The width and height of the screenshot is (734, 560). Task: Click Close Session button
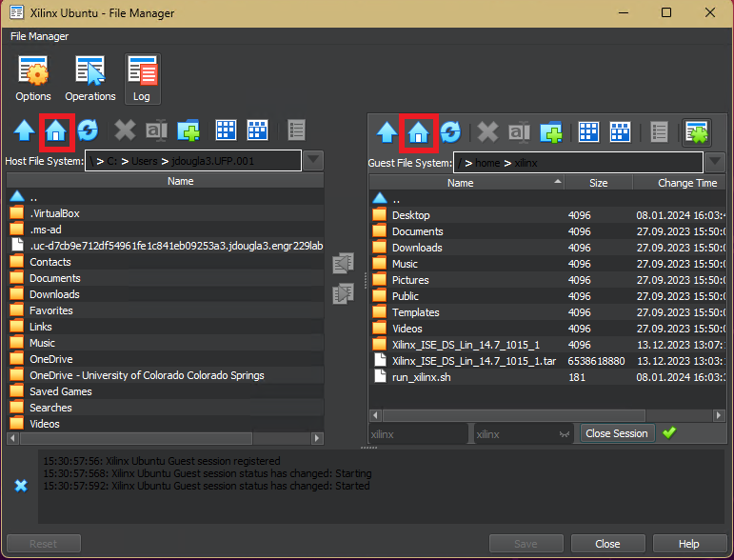tap(617, 433)
